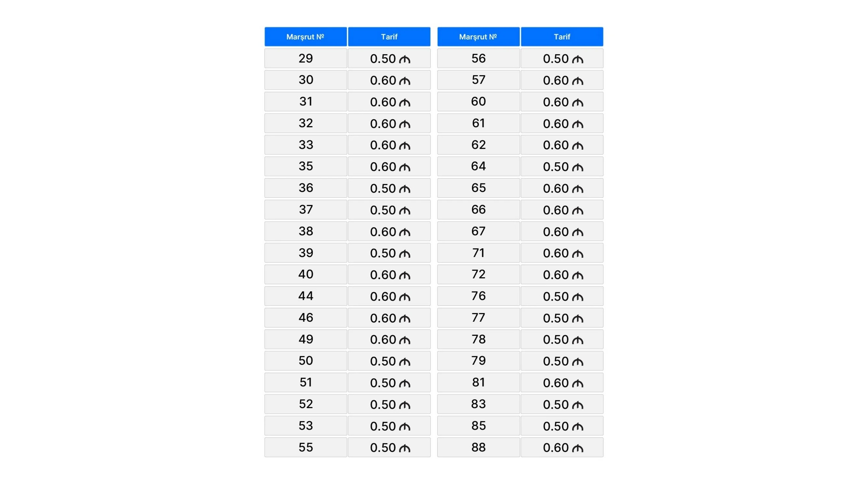Click the manat icon for route 88's tariff
868x488 pixels.
click(577, 448)
